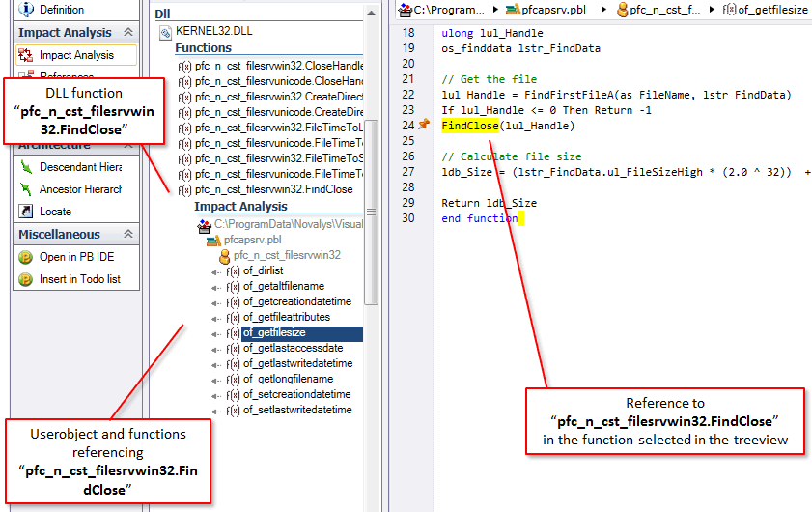This screenshot has height=512, width=812.
Task: Collapse the Impact Analysis sidebar section
Action: coord(127,33)
